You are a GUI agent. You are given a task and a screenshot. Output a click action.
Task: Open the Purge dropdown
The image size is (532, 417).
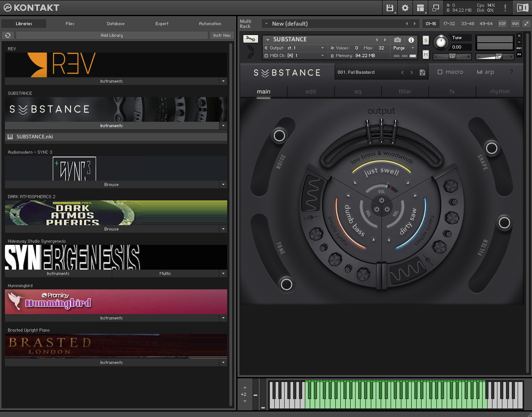coord(404,48)
